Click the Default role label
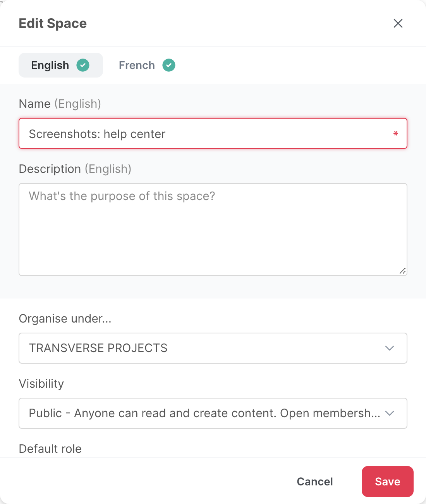This screenshot has width=426, height=504. (50, 449)
